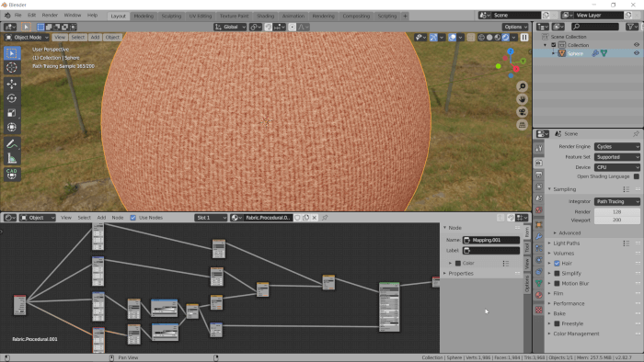The height and width of the screenshot is (362, 644).
Task: Click the viewport zoom magnifier icon
Action: pos(522,86)
